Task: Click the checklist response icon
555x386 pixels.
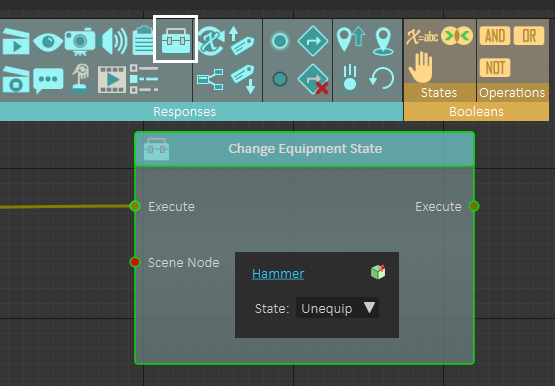Action: point(144,79)
